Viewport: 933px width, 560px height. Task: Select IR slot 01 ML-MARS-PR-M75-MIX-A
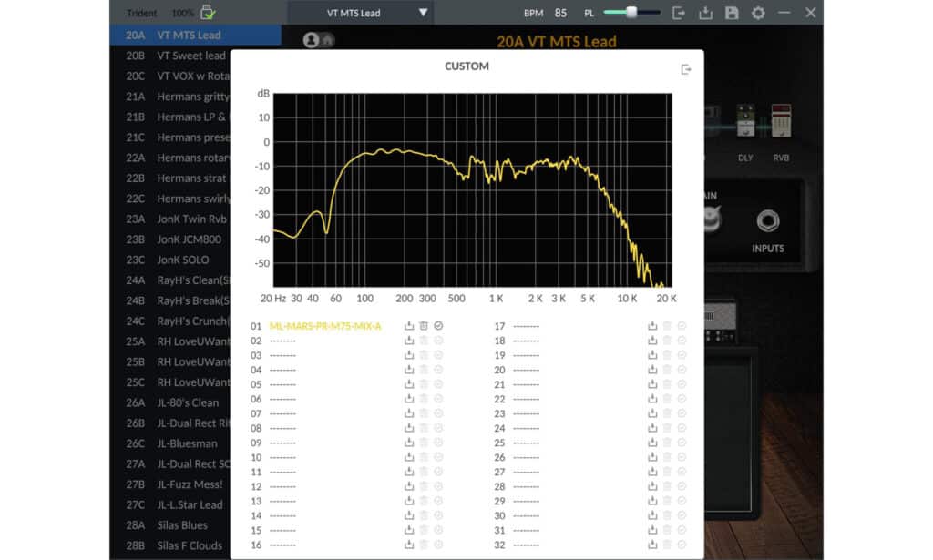pos(325,326)
